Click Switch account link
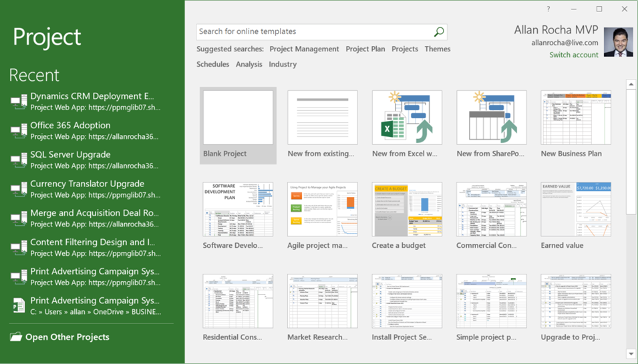 [x=574, y=55]
